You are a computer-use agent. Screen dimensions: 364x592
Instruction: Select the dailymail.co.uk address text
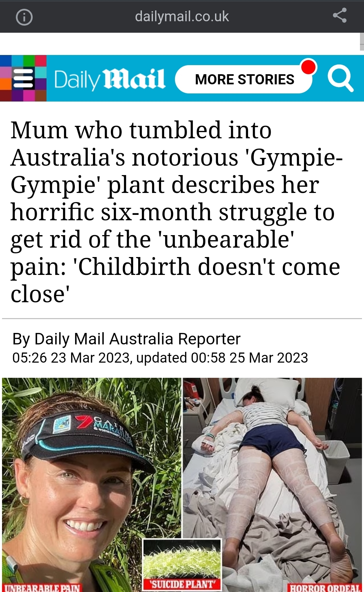182,17
